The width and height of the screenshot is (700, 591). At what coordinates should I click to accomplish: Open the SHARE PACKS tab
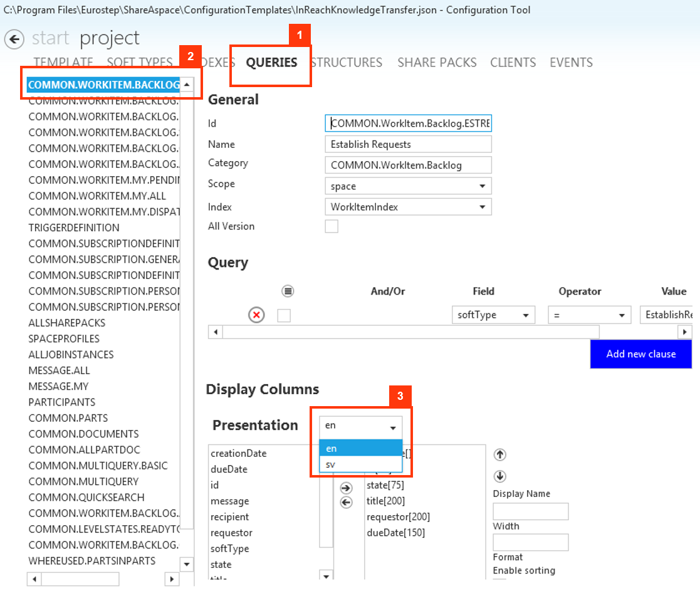pyautogui.click(x=437, y=62)
